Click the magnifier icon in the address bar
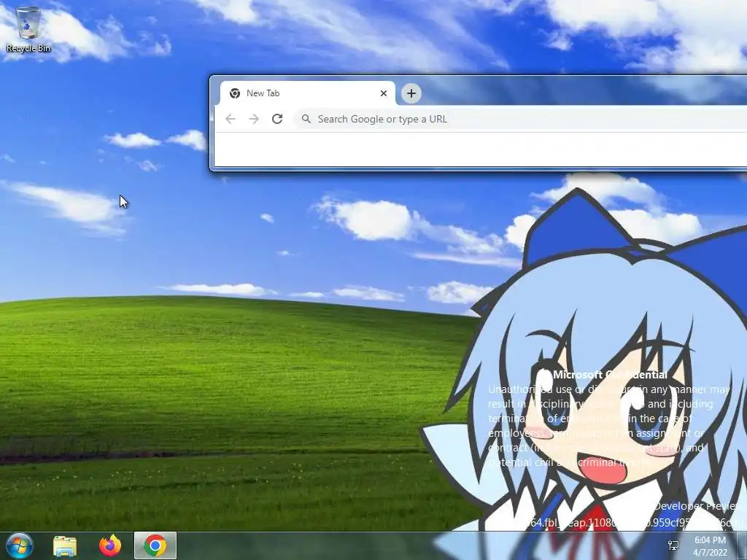The height and width of the screenshot is (560, 747). pyautogui.click(x=306, y=119)
